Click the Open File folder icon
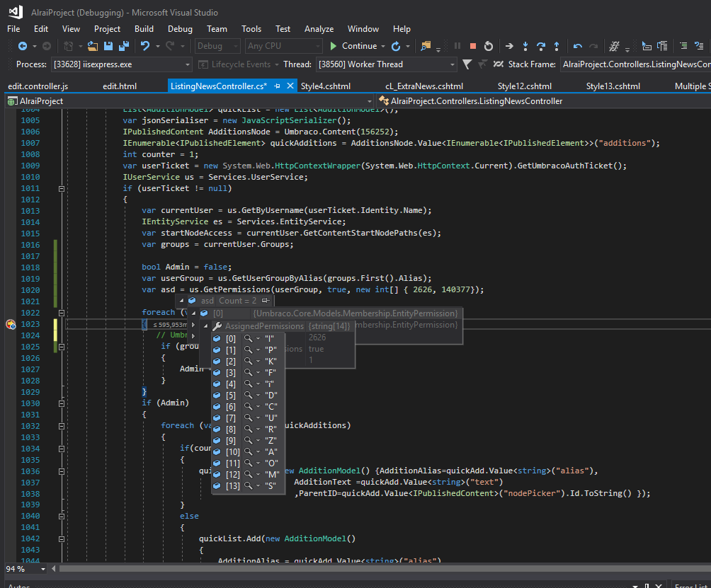This screenshot has width=711, height=588. click(93, 46)
